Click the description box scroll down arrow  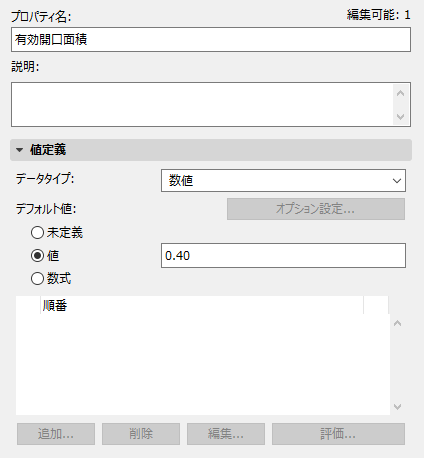point(401,117)
